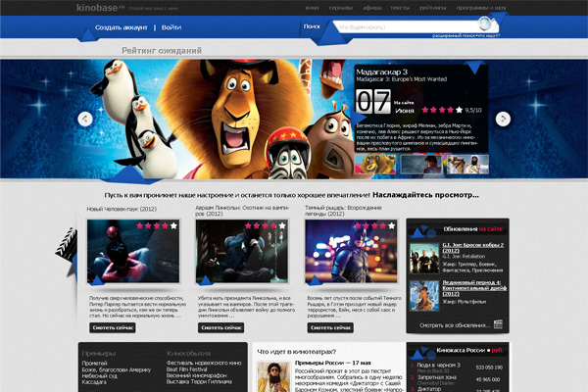Open Боже, благослови Америку premiere

tap(117, 369)
